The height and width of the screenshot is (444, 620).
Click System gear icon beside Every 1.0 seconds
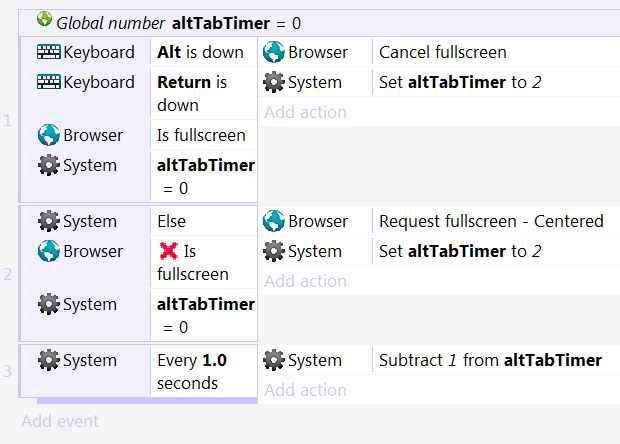tap(49, 360)
